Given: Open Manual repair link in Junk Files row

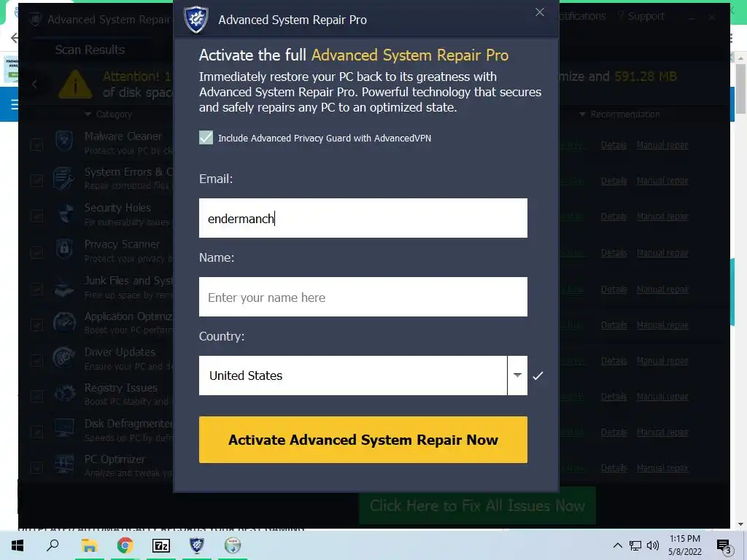Looking at the screenshot, I should tap(662, 289).
